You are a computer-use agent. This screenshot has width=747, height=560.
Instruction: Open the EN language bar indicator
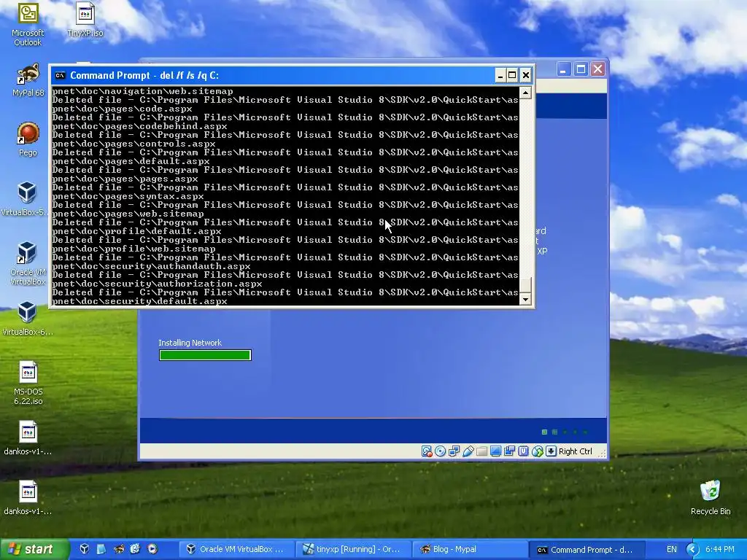(671, 549)
